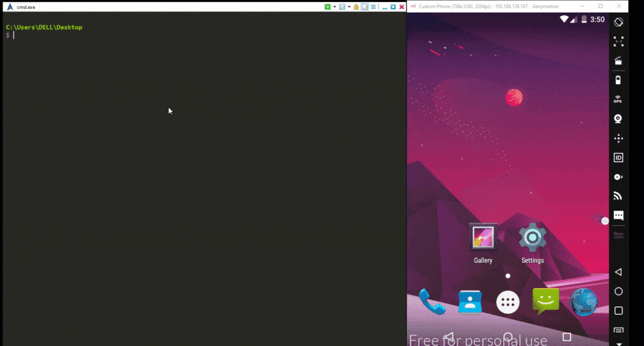Screen dimensions: 644x346
Task: Open the Genymotion screen capture clapperboard tool
Action: [618, 61]
